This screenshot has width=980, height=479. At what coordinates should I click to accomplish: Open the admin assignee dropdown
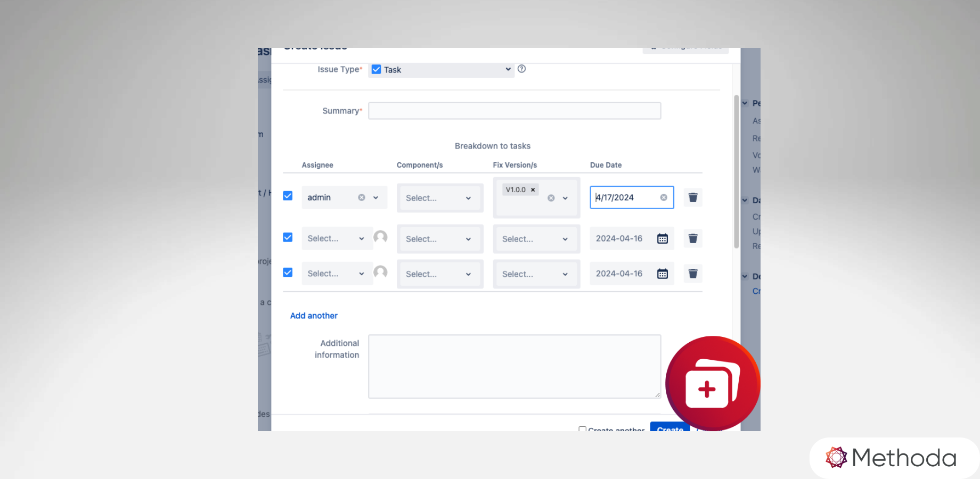375,197
